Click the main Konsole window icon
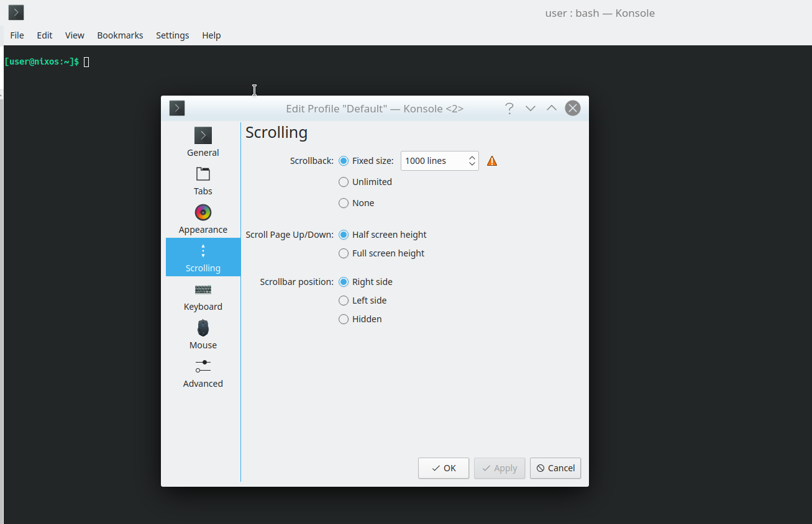 click(x=16, y=12)
